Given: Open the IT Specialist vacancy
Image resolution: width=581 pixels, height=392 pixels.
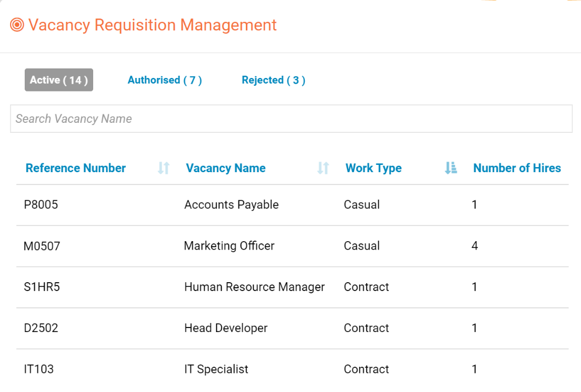Looking at the screenshot, I should (x=216, y=369).
